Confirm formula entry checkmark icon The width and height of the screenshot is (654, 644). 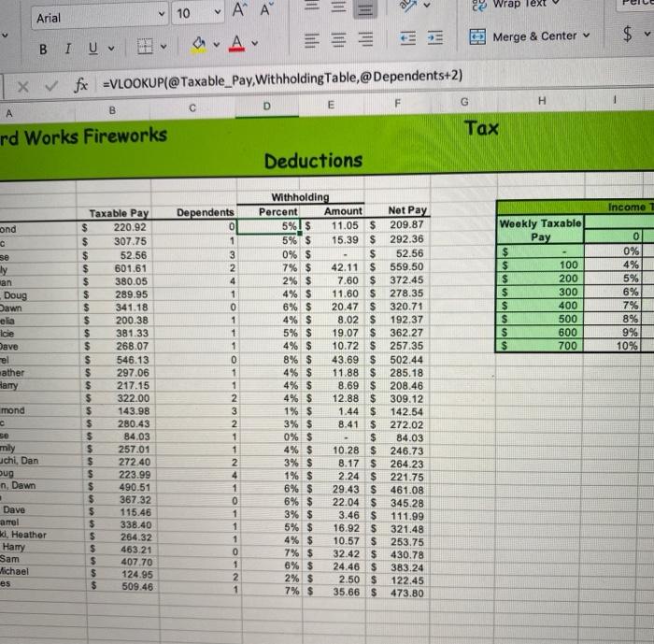[51, 86]
